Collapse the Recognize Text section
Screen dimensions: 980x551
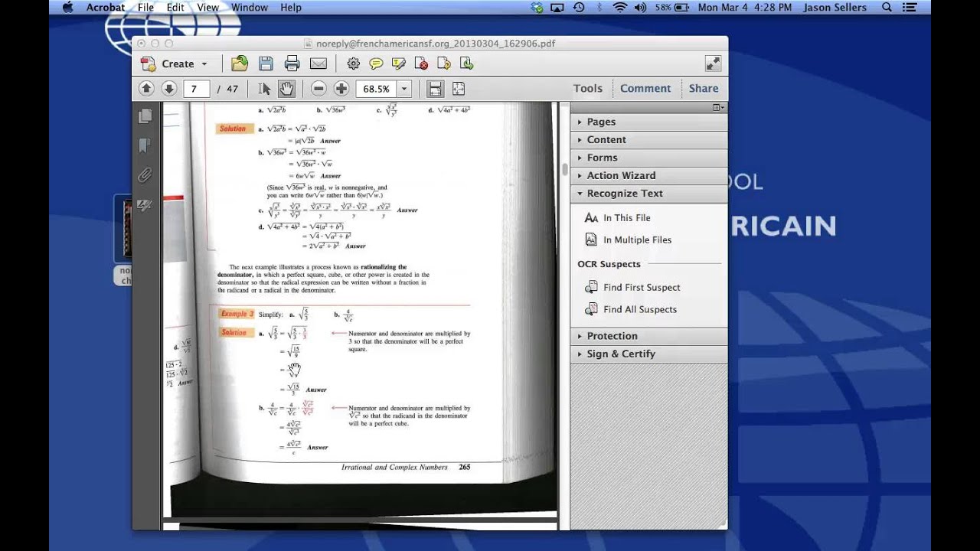pos(648,194)
